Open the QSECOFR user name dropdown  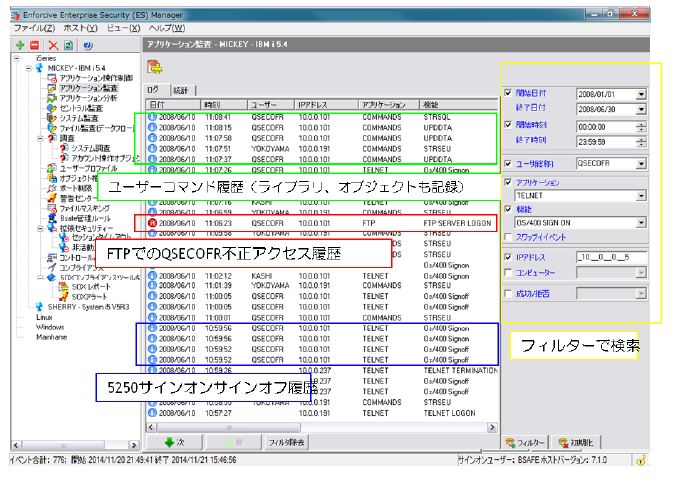[641, 164]
